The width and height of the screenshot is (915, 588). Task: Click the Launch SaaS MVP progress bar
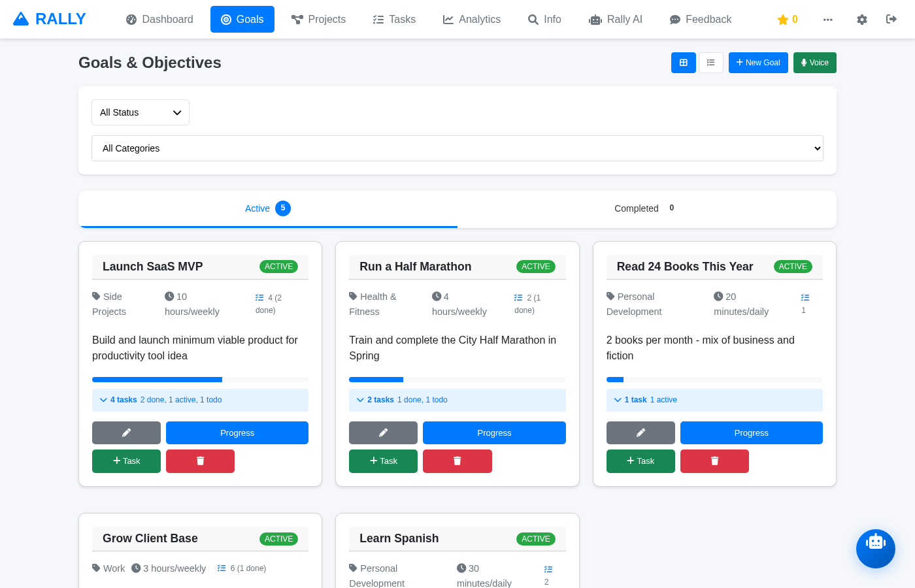pyautogui.click(x=200, y=380)
